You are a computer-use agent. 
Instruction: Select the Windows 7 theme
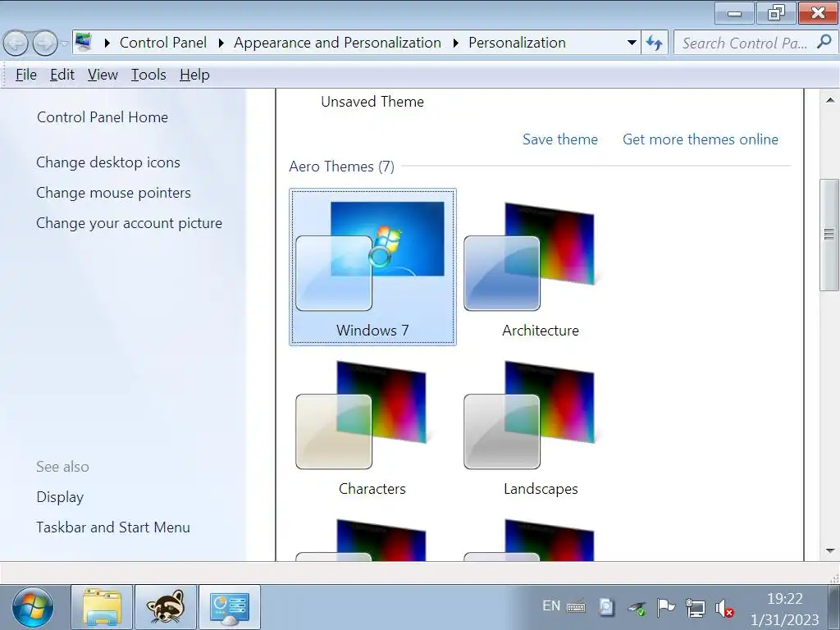(x=373, y=267)
